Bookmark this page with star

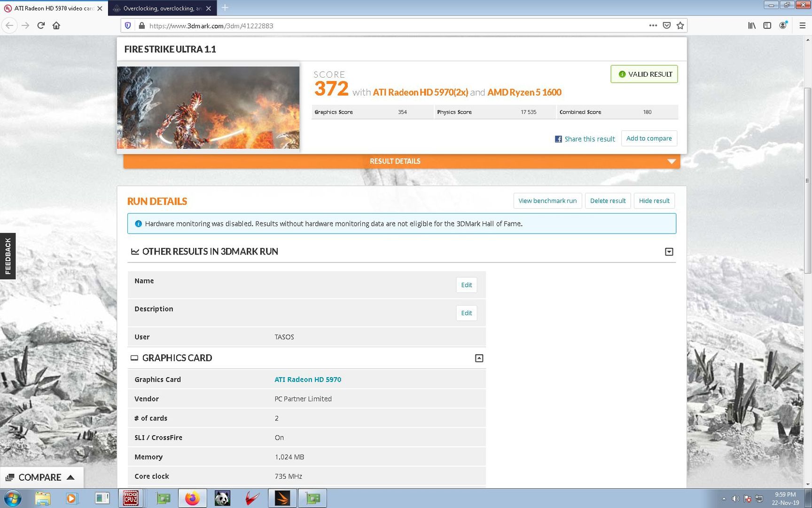(680, 25)
